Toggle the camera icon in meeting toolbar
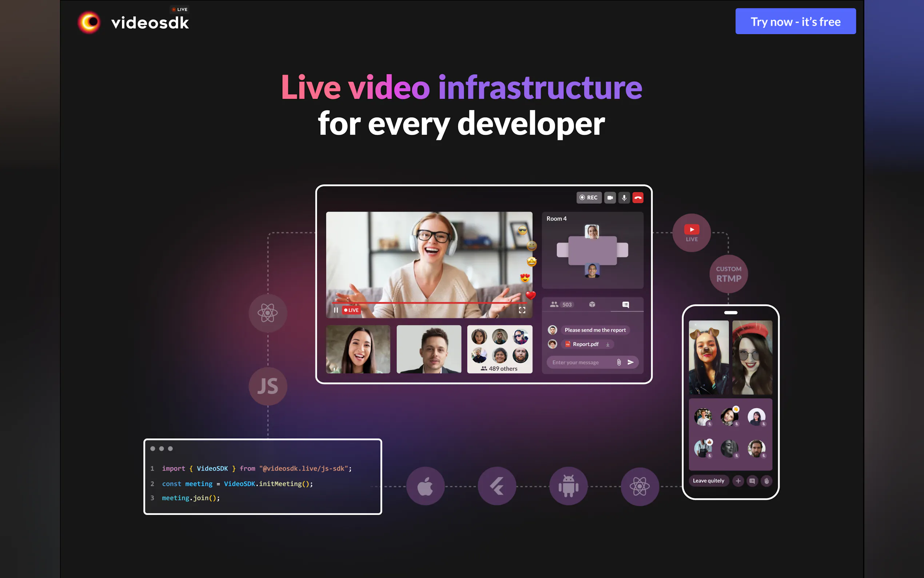The image size is (924, 578). pos(610,198)
